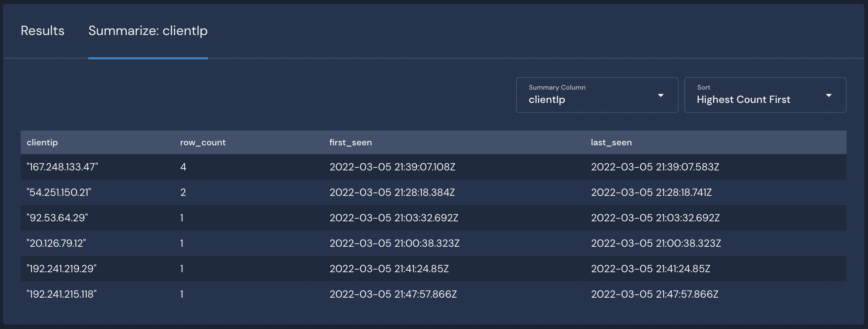
Task: Select clientIp in the Summary Column field
Action: [x=546, y=100]
